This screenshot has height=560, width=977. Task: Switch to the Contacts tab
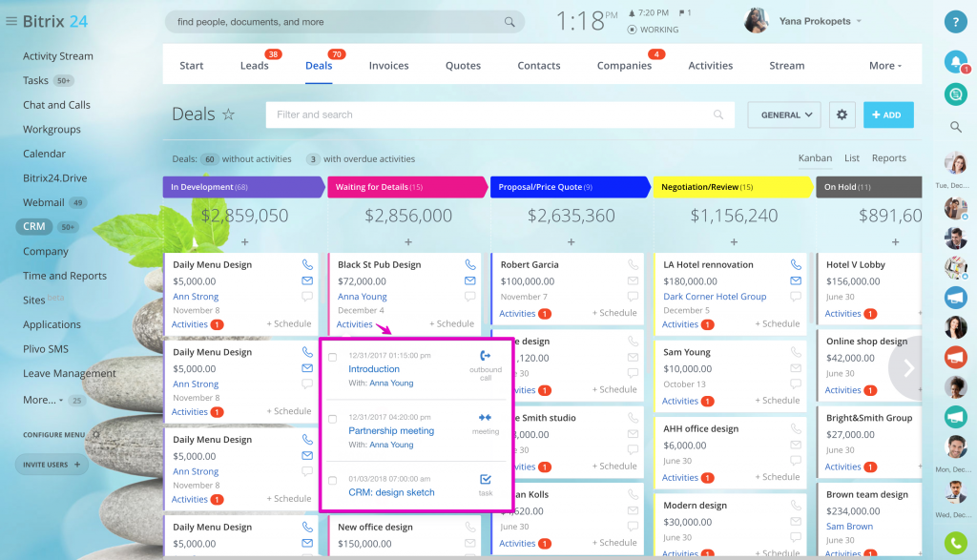tap(539, 66)
